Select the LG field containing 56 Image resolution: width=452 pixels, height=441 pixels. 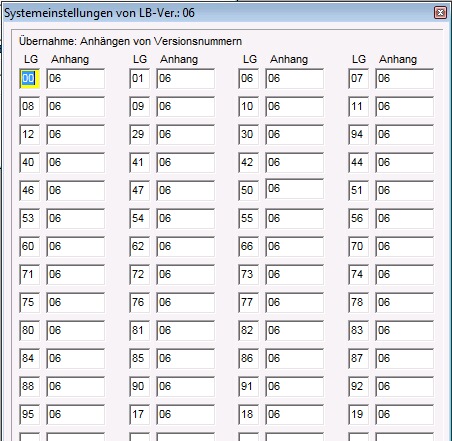point(358,219)
